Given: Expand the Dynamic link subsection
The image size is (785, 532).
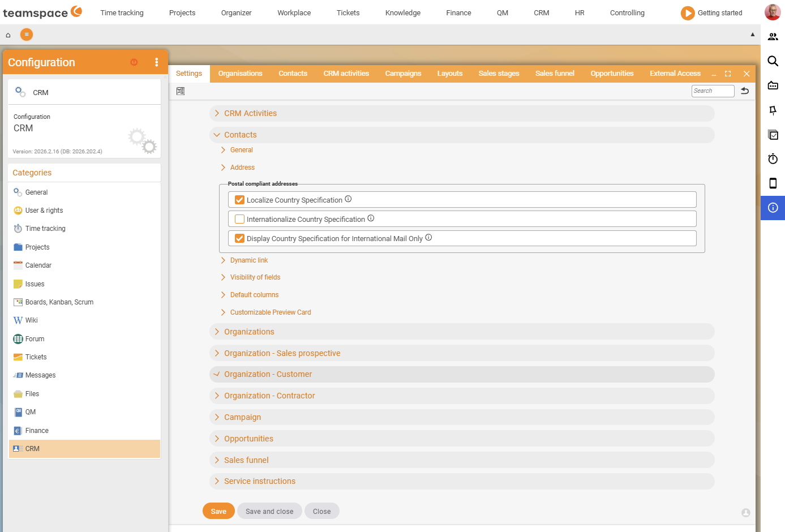Looking at the screenshot, I should [x=249, y=260].
